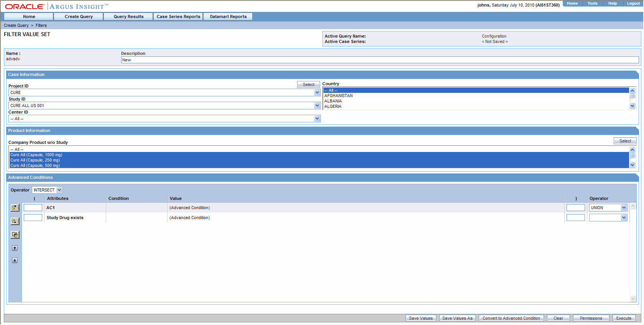Image resolution: width=644 pixels, height=325 pixels.
Task: Click the AC1 attribute row
Action: 51,208
